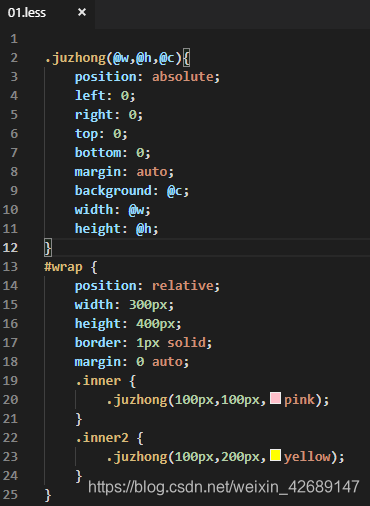This screenshot has height=506, width=370.
Task: Click the 'bottom: 0;' declaration
Action: (x=113, y=153)
